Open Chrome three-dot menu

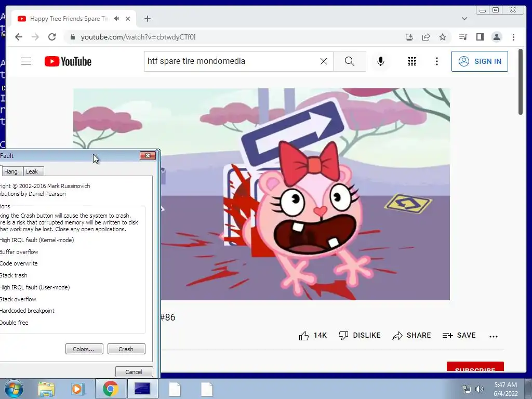513,37
